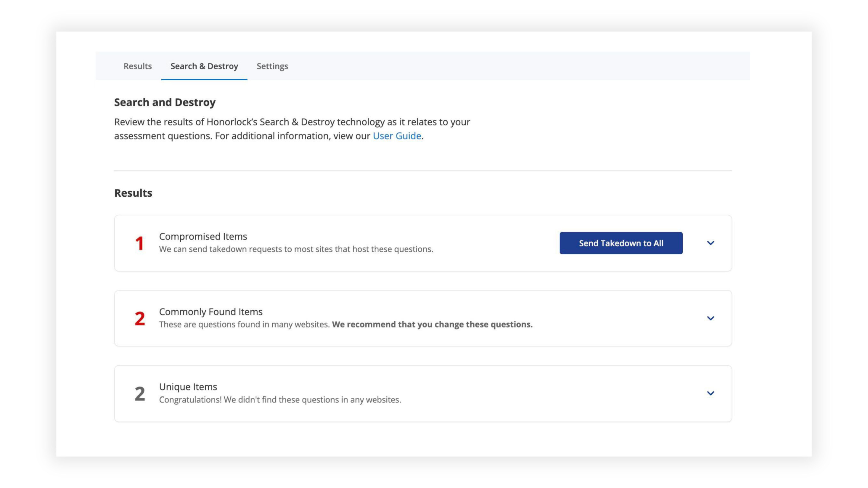This screenshot has height=488, width=868.
Task: Click red count 1 for Compromised Items
Action: (x=140, y=243)
